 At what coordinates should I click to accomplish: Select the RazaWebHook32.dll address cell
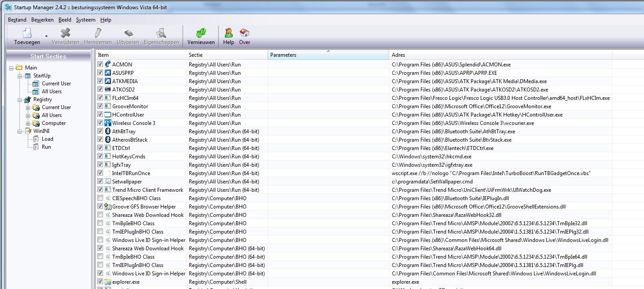446,215
